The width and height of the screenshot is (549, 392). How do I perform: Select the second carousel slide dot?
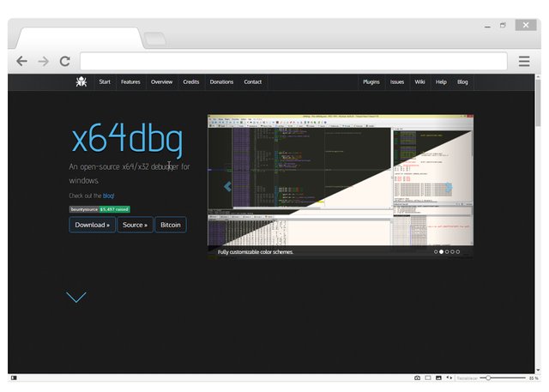(441, 251)
